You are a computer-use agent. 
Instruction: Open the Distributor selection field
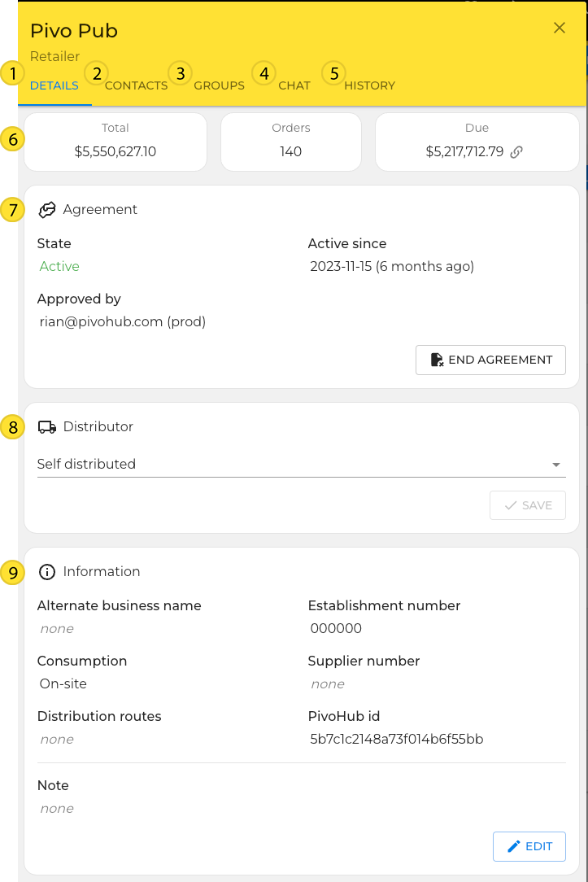[301, 464]
